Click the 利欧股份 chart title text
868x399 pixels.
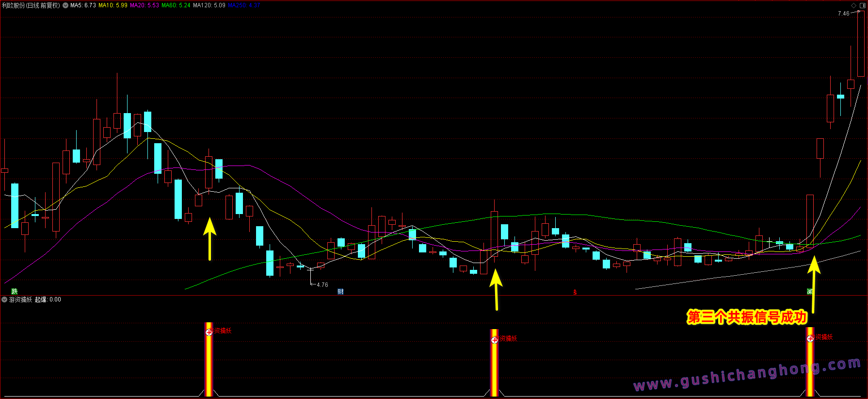[31, 5]
